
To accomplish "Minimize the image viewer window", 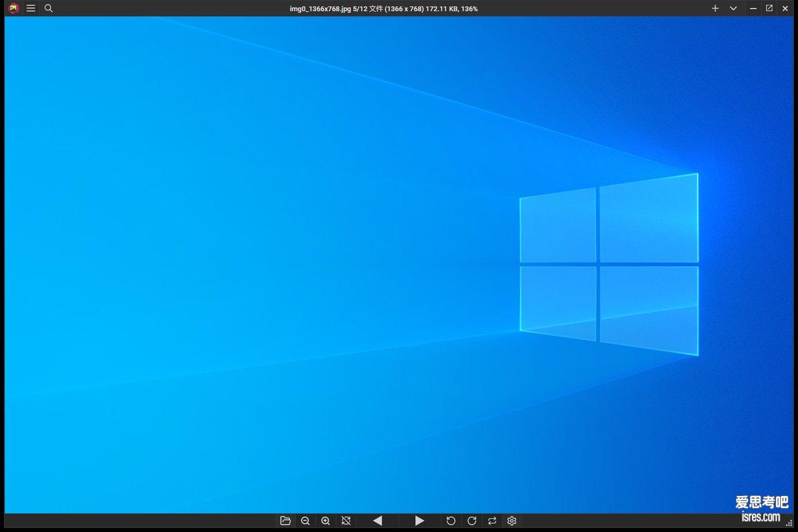I will point(753,9).
